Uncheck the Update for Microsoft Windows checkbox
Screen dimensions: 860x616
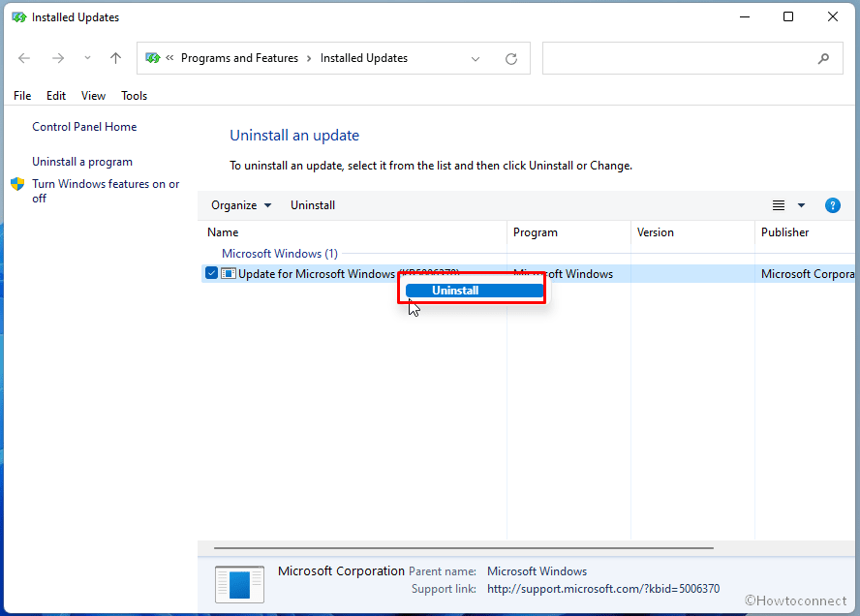click(211, 272)
